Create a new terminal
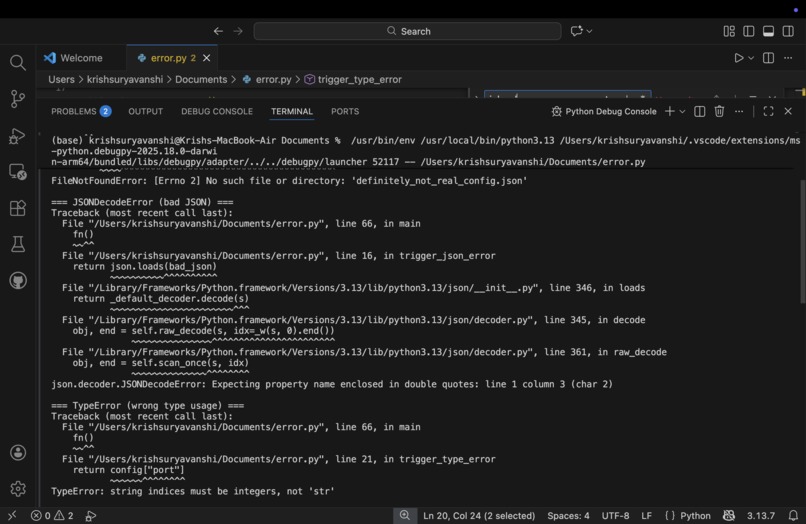This screenshot has height=524, width=806. point(669,112)
